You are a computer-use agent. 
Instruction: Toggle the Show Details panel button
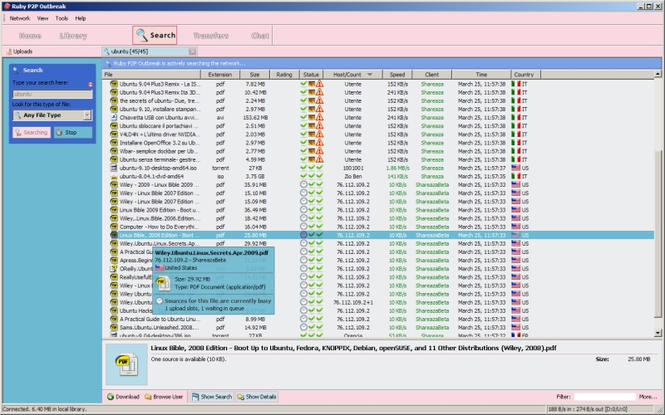click(x=257, y=397)
